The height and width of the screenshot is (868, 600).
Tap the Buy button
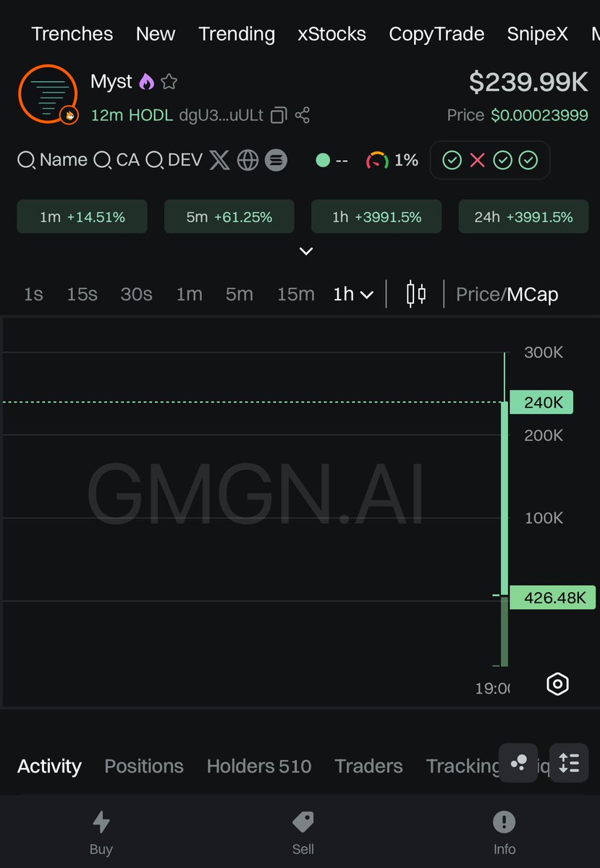tap(101, 833)
